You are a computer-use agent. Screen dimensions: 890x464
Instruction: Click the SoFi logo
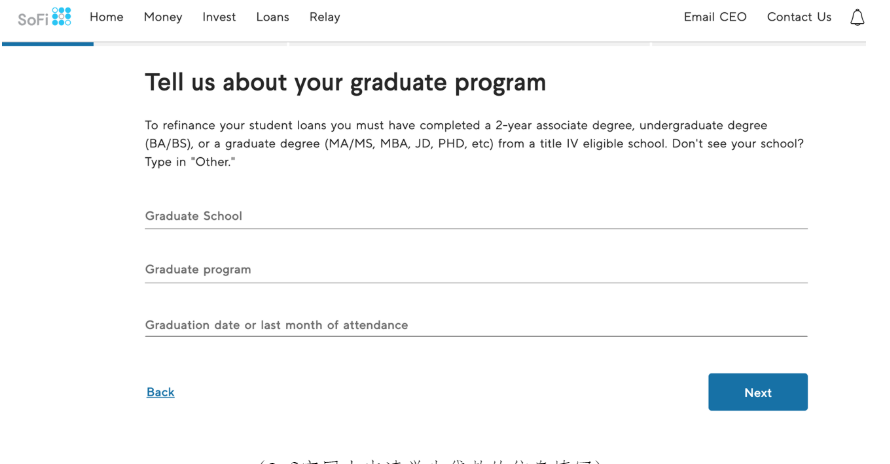pyautogui.click(x=45, y=18)
